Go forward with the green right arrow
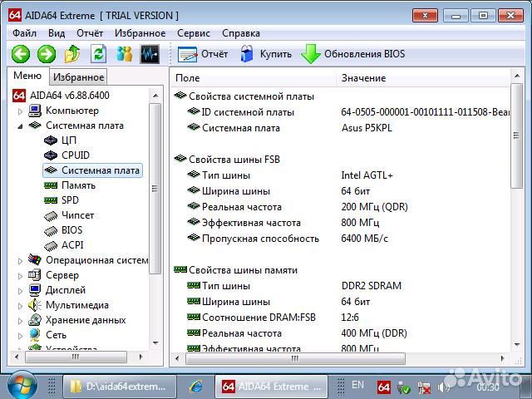Screen dimensions: 532x399 pos(47,54)
